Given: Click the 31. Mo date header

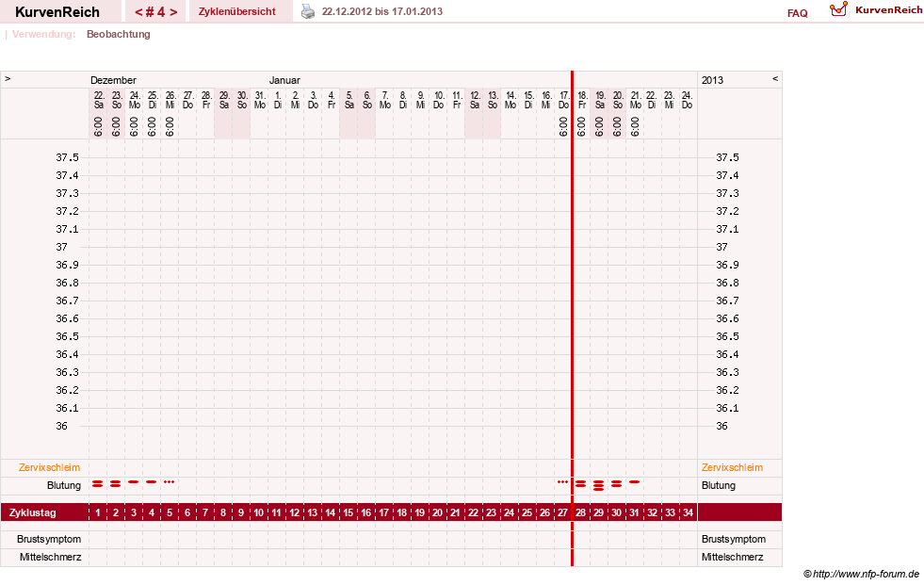Looking at the screenshot, I should [260, 100].
